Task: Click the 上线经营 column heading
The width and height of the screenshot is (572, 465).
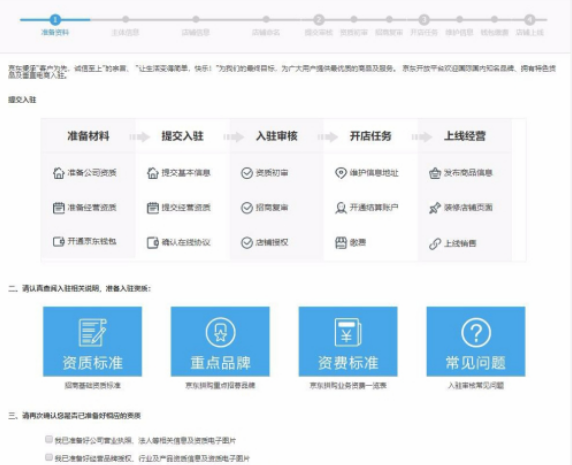Action: [465, 136]
